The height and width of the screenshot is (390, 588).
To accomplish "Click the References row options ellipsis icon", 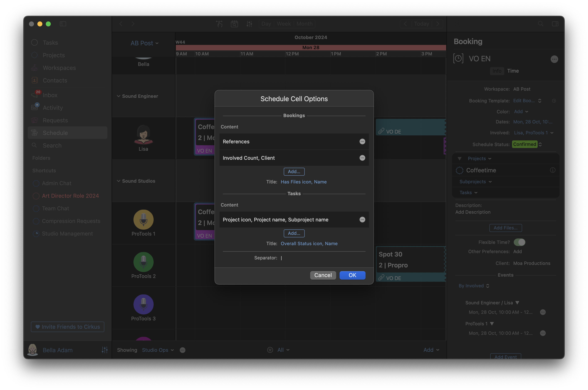I will pyautogui.click(x=362, y=141).
